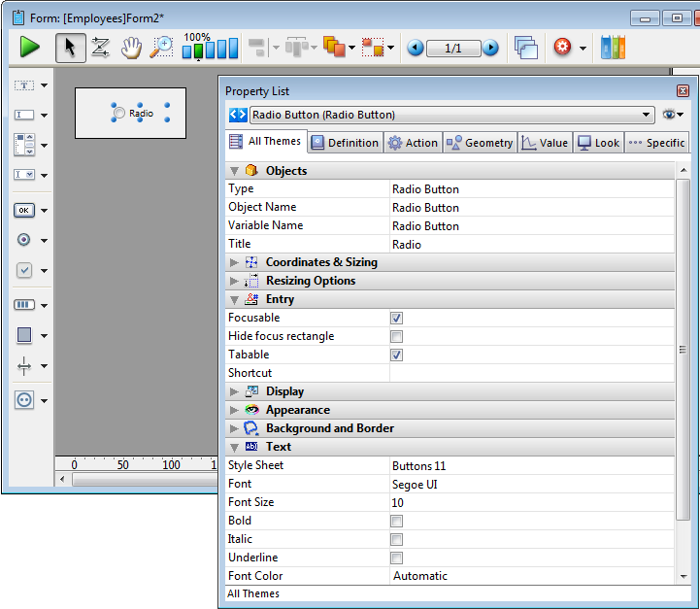Image resolution: width=700 pixels, height=609 pixels.
Task: Select the arrow selection tool
Action: [70, 47]
